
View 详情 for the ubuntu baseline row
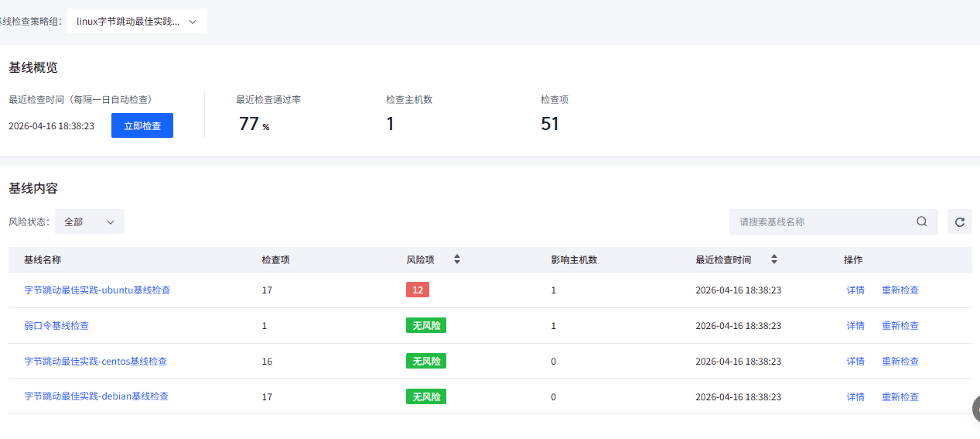(855, 290)
